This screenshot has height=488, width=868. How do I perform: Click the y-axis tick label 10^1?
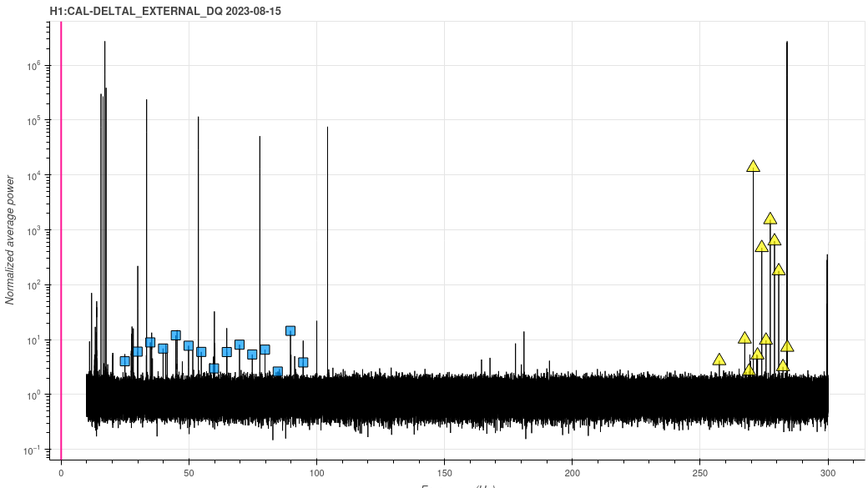click(33, 340)
